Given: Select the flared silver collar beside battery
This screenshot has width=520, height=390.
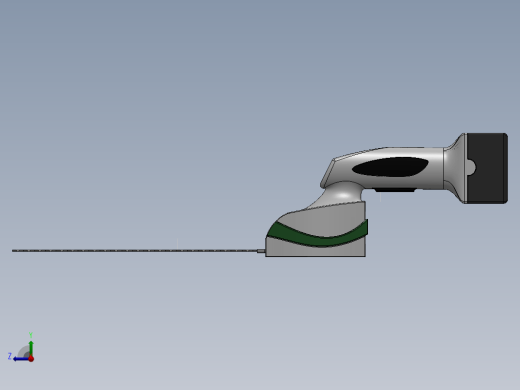Looking at the screenshot, I should (x=455, y=168).
